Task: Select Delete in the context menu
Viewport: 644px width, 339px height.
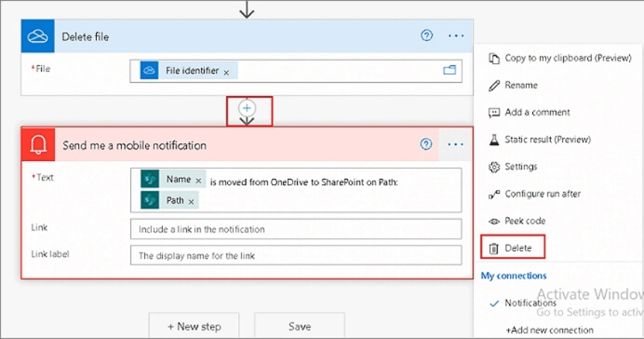Action: coord(518,247)
